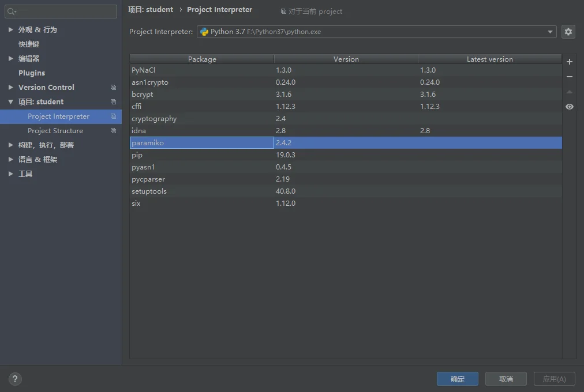This screenshot has height=392, width=584.
Task: Click version 2.19 of pycparser
Action: 283,179
